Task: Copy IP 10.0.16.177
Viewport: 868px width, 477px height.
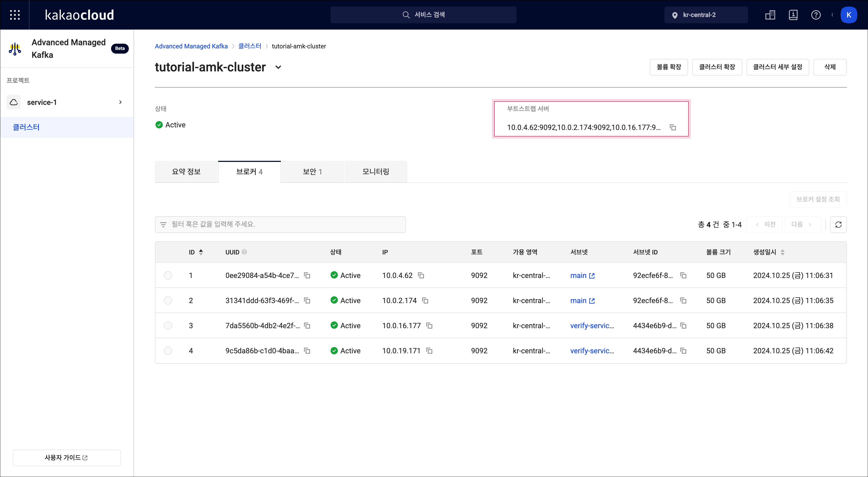Action: [x=429, y=326]
